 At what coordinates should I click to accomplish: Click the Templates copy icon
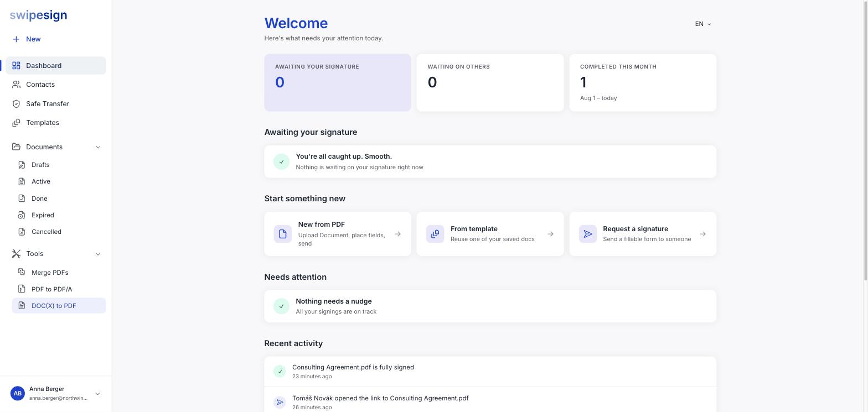(x=16, y=123)
